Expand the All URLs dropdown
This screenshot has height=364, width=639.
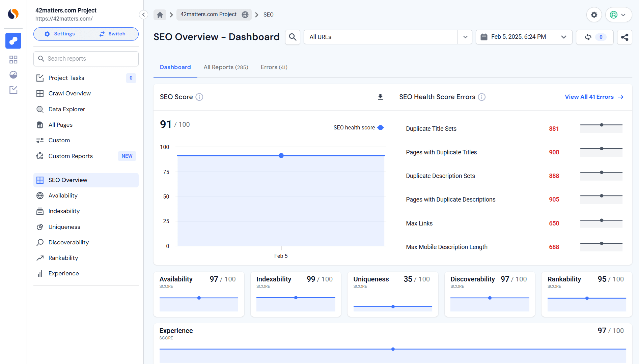[x=465, y=37]
